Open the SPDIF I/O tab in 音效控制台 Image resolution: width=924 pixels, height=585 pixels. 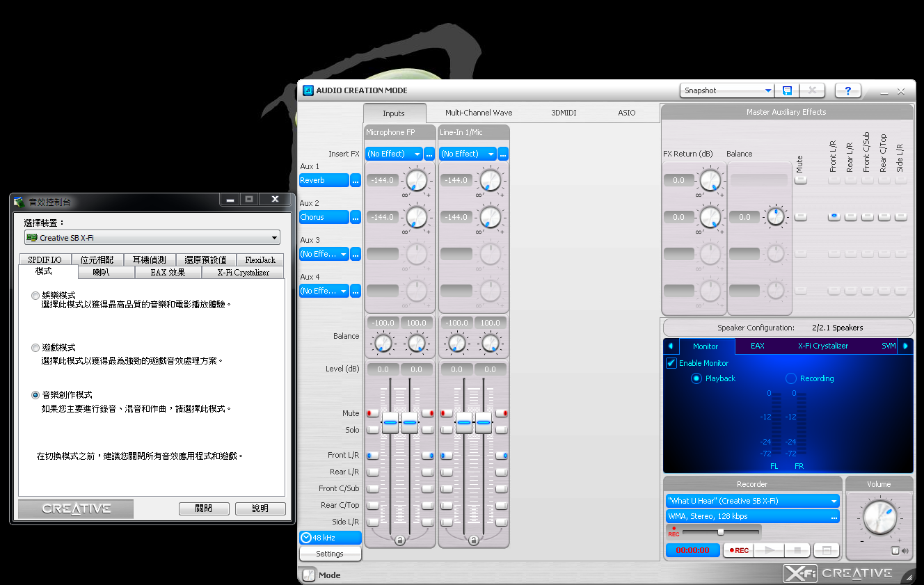click(x=45, y=259)
